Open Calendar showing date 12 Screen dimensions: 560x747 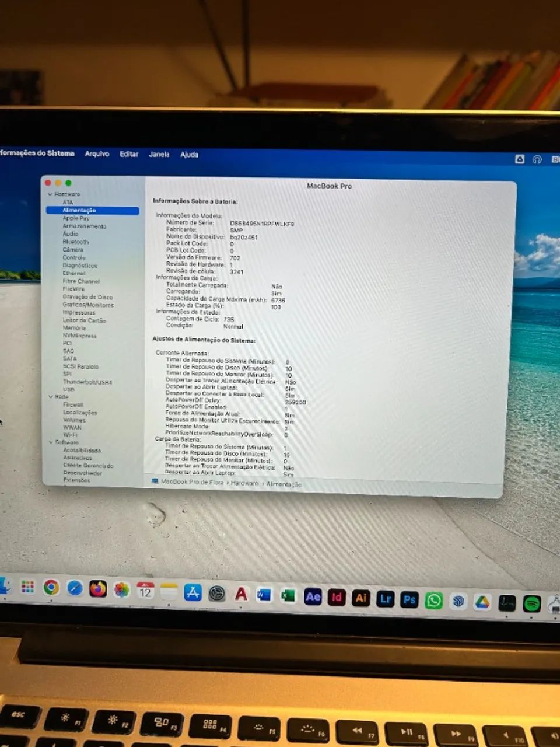tap(145, 591)
